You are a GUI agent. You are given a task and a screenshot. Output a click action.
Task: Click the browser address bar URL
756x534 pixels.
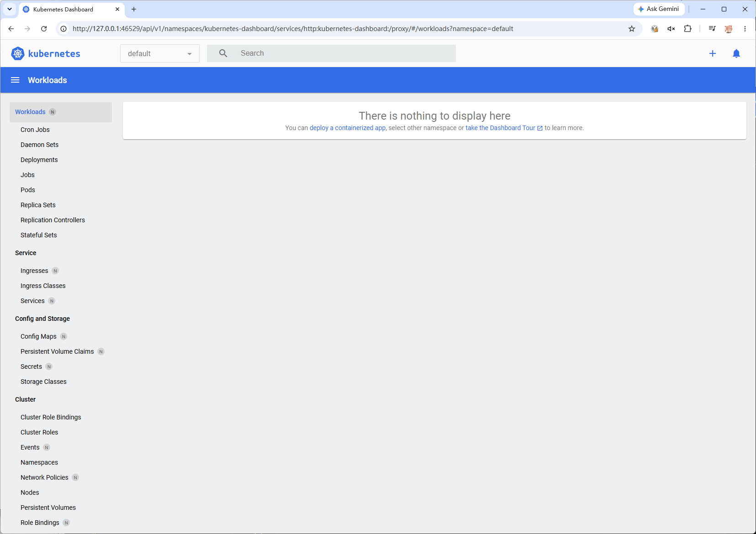pos(293,29)
